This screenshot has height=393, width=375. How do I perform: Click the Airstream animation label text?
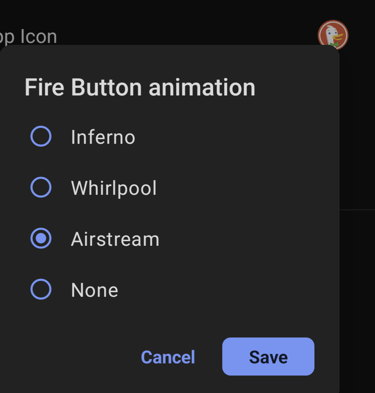(x=115, y=239)
